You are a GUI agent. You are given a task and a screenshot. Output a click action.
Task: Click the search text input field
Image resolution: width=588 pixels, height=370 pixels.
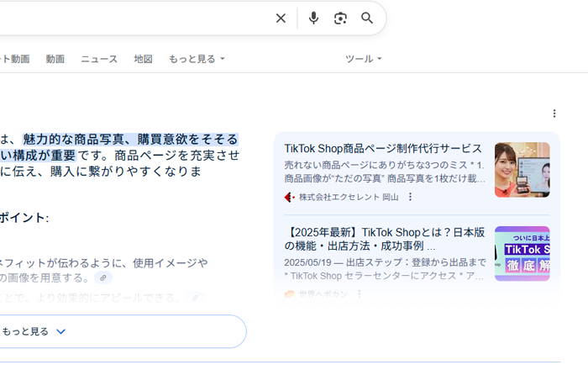(x=131, y=18)
